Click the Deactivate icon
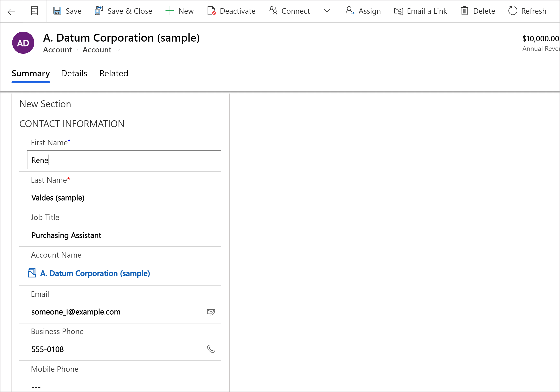The width and height of the screenshot is (560, 392). click(x=211, y=11)
